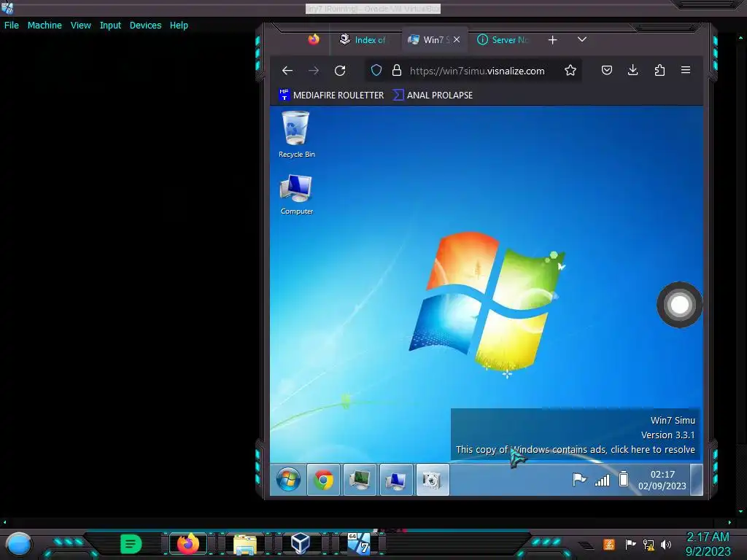This screenshot has height=560, width=747.
Task: Open the View menu
Action: coord(80,26)
